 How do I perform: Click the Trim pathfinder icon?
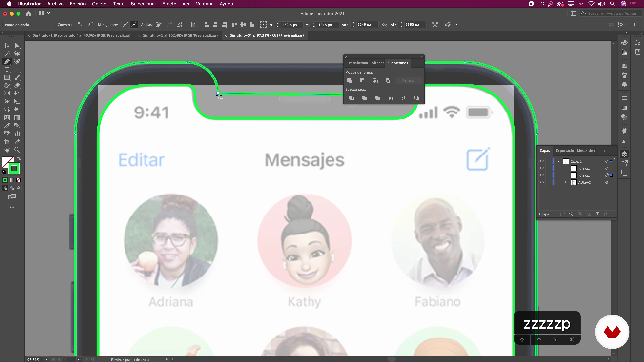[364, 98]
